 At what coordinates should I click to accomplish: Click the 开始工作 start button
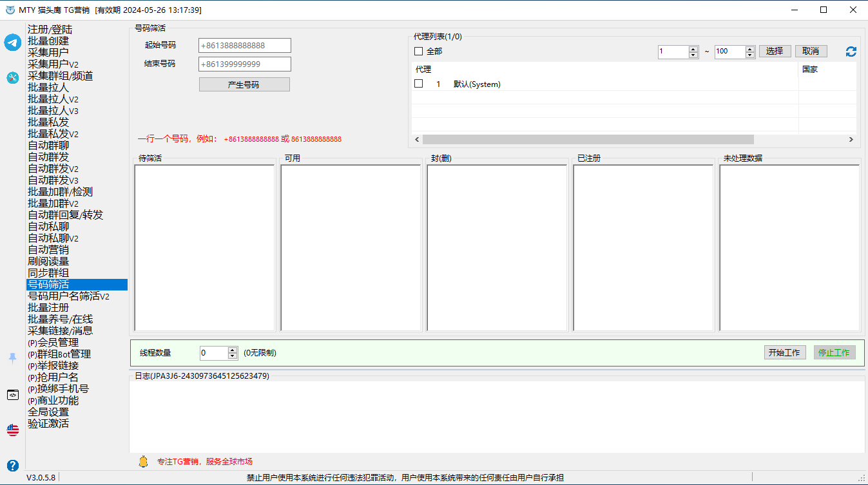click(784, 352)
